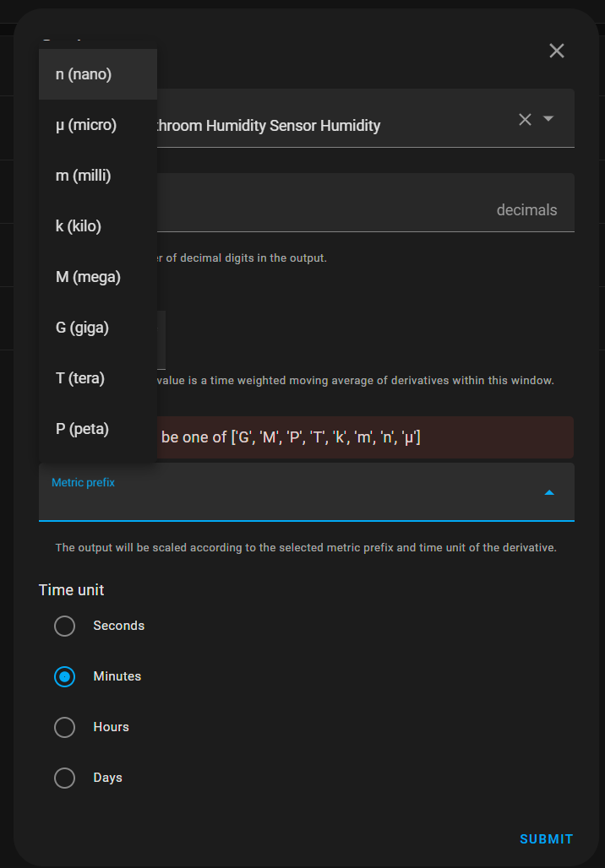Clear the selected Humidity Sensor entity
This screenshot has height=868, width=605.
525,119
